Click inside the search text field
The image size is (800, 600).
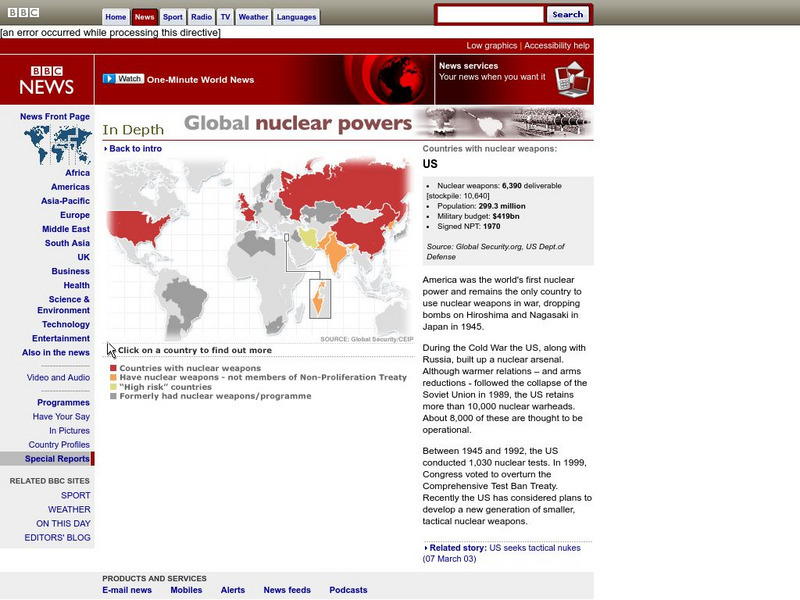coord(490,15)
